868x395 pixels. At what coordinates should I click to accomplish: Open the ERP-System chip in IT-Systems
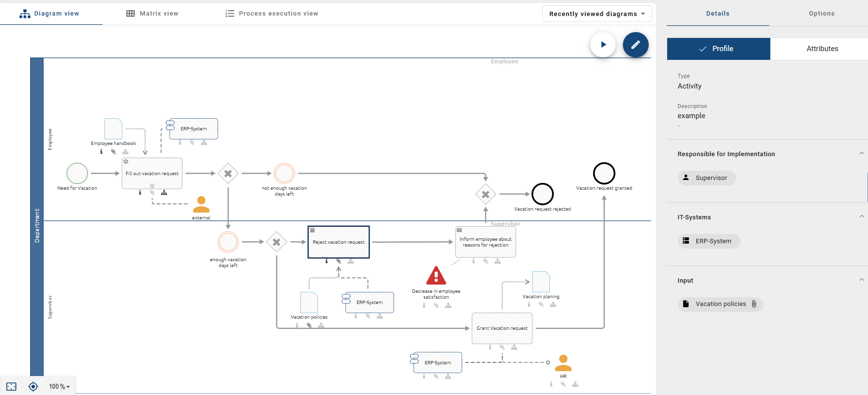[709, 241]
